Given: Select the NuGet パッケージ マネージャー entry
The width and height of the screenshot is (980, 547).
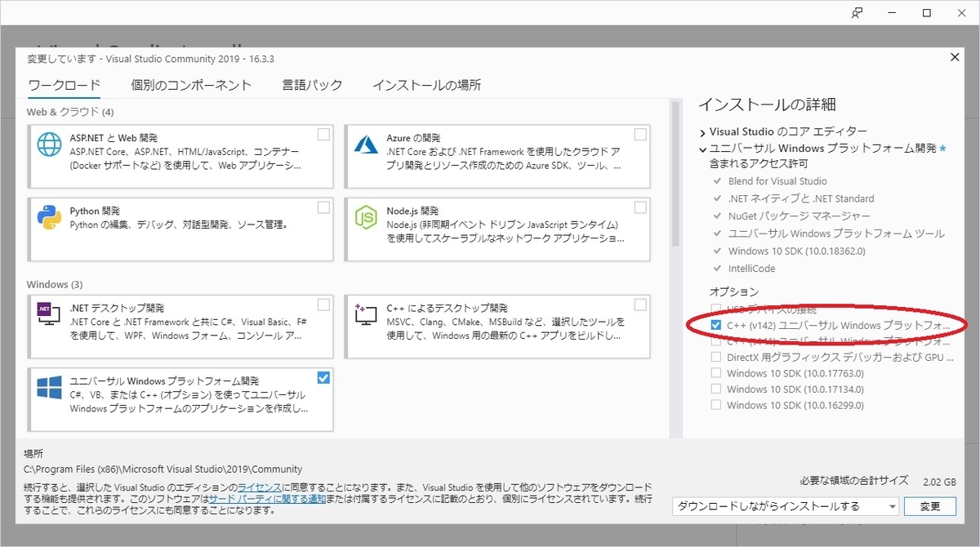Looking at the screenshot, I should 800,216.
